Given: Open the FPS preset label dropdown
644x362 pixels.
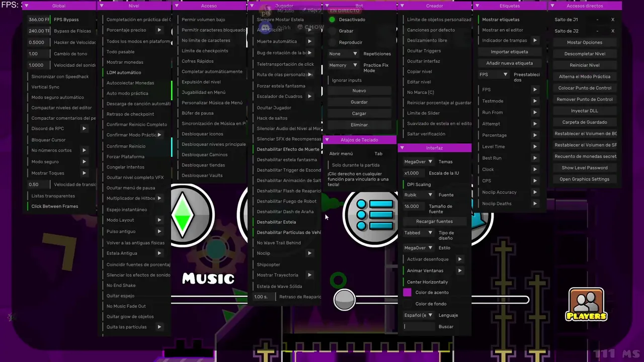Looking at the screenshot, I should point(494,74).
